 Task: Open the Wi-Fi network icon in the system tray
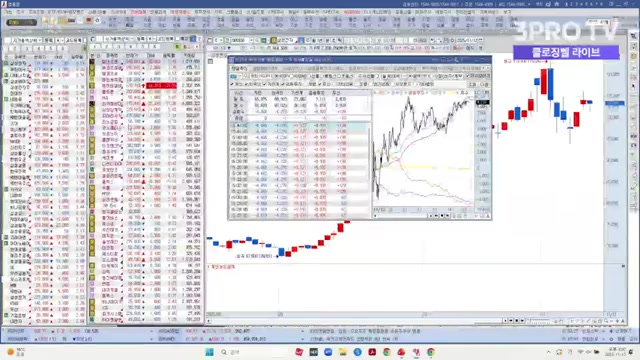(580, 352)
